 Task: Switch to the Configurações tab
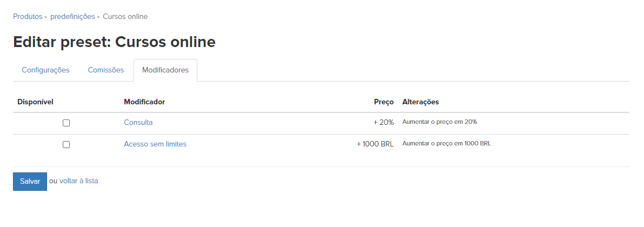point(45,70)
